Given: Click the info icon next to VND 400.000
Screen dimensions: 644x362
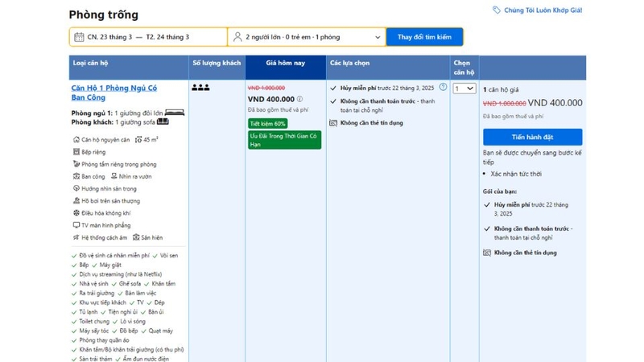Looking at the screenshot, I should pyautogui.click(x=299, y=99).
